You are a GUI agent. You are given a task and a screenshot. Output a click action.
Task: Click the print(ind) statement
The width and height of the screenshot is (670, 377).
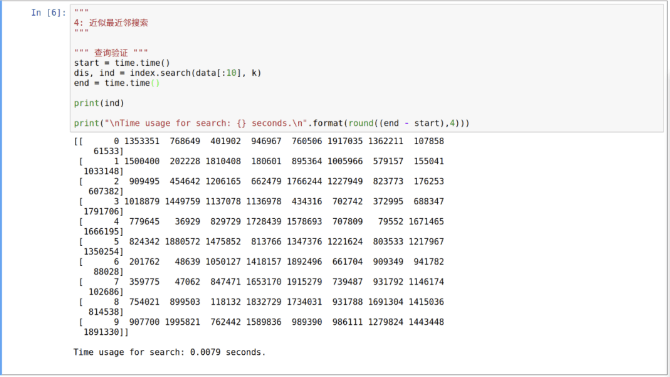(99, 103)
